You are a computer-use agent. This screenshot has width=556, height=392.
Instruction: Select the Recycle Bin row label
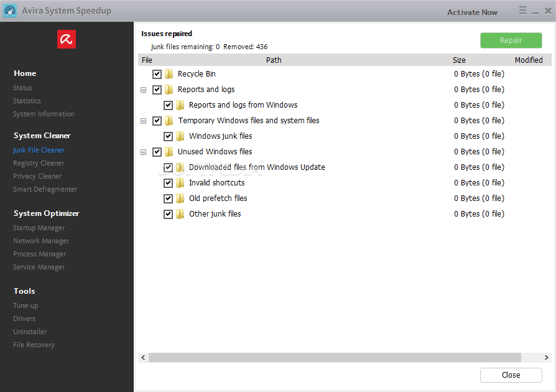tap(197, 74)
